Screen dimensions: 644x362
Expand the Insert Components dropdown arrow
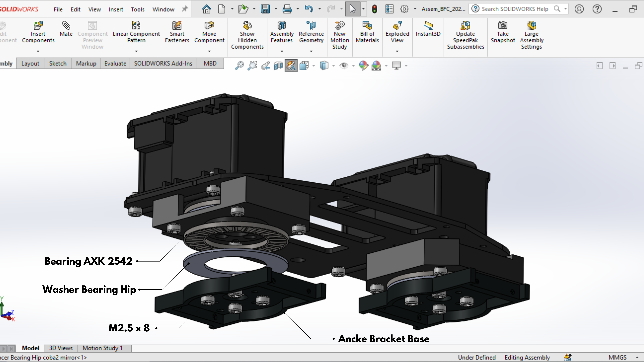(x=38, y=51)
